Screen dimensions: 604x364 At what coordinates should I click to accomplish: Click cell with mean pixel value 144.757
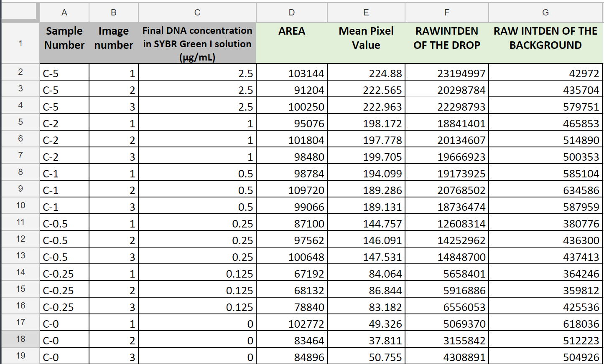click(366, 224)
